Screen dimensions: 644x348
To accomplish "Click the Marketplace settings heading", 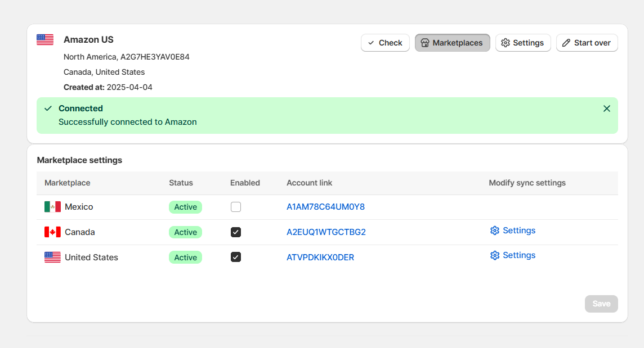I will pyautogui.click(x=80, y=160).
